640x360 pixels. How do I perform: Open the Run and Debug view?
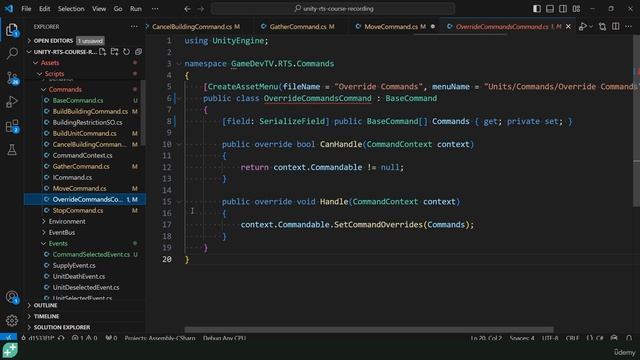pyautogui.click(x=12, y=102)
